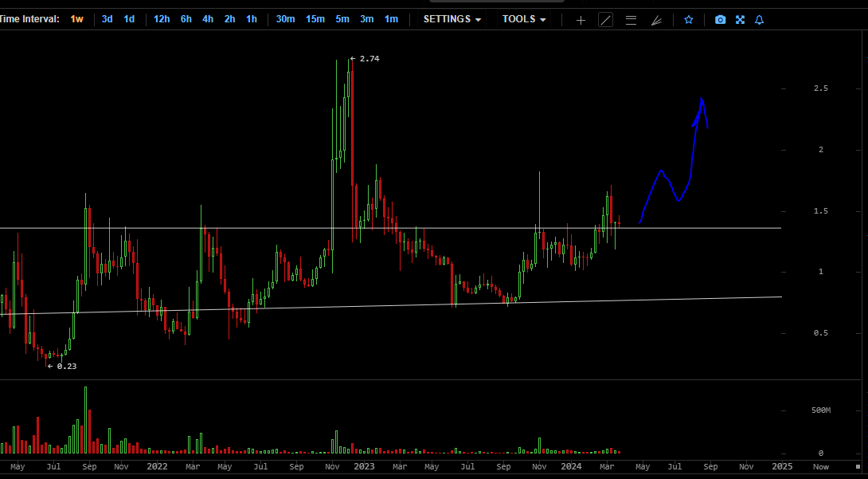Click the star favorite icon
Screen dimensions: 868x479
(689, 19)
